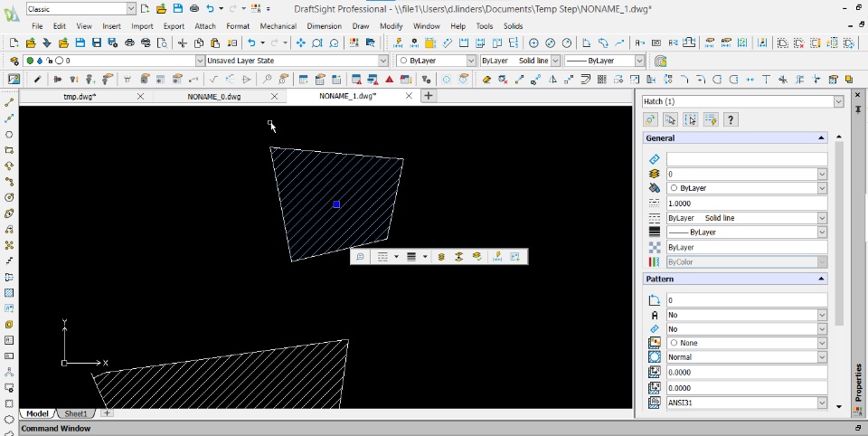Image resolution: width=868 pixels, height=436 pixels.
Task: Open the Hatch (1) selection dropdown
Action: [838, 101]
